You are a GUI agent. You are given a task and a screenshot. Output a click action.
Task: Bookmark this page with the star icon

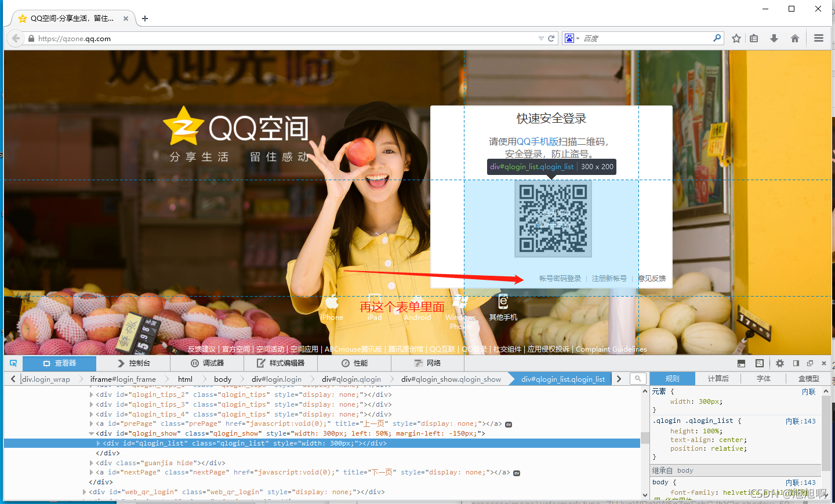coord(736,38)
